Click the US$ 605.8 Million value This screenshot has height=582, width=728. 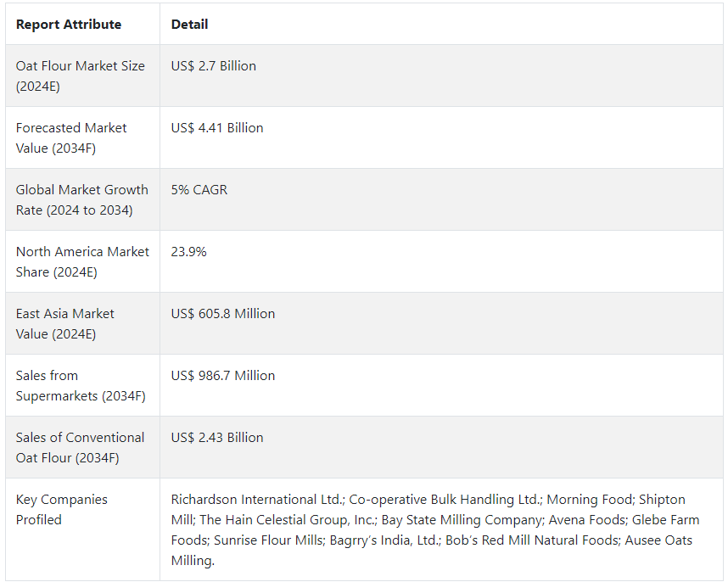tap(223, 314)
